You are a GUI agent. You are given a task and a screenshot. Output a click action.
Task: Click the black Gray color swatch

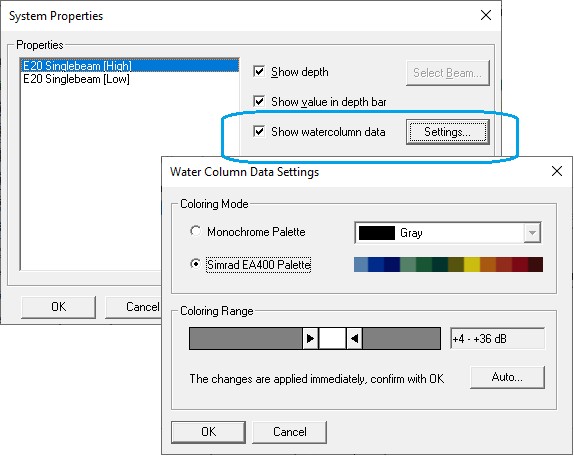[377, 233]
